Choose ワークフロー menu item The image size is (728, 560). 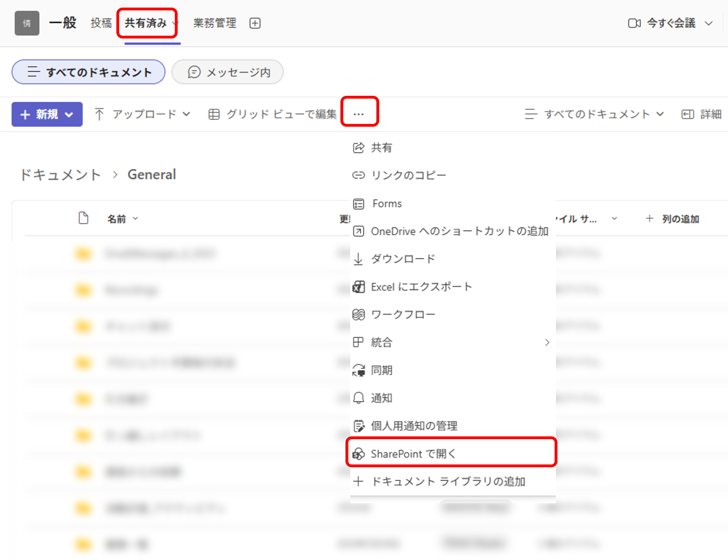pyautogui.click(x=453, y=314)
